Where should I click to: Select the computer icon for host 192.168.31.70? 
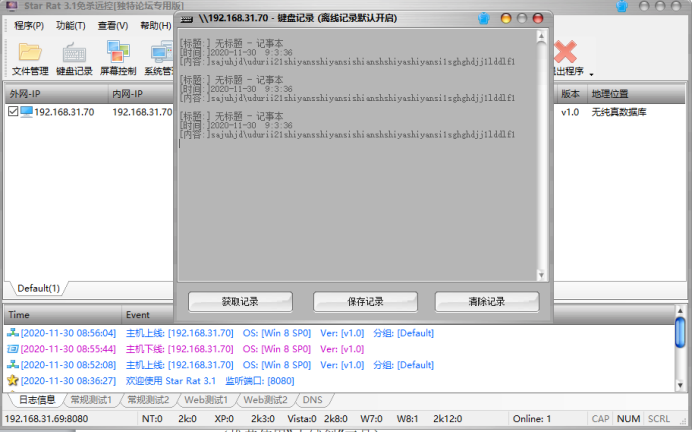click(27, 112)
